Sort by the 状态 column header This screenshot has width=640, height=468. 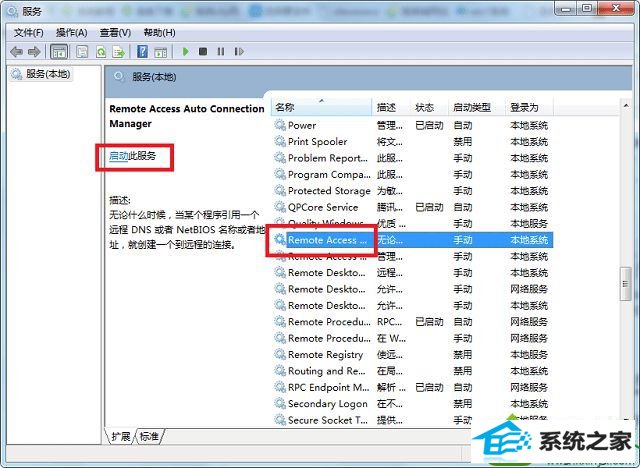[430, 107]
